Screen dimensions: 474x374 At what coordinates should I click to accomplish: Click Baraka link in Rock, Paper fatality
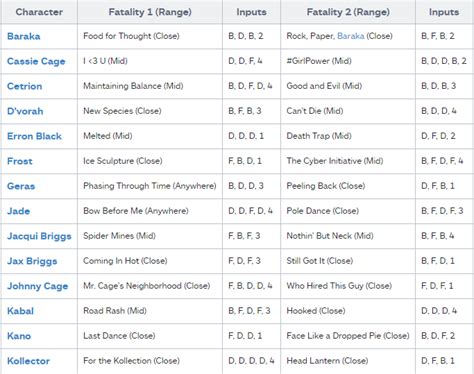(351, 36)
